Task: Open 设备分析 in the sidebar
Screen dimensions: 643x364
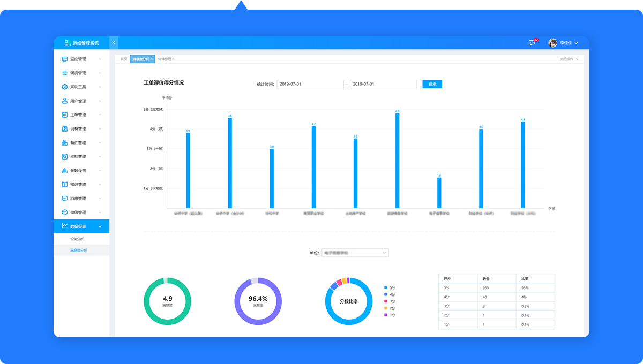Action: click(x=77, y=239)
